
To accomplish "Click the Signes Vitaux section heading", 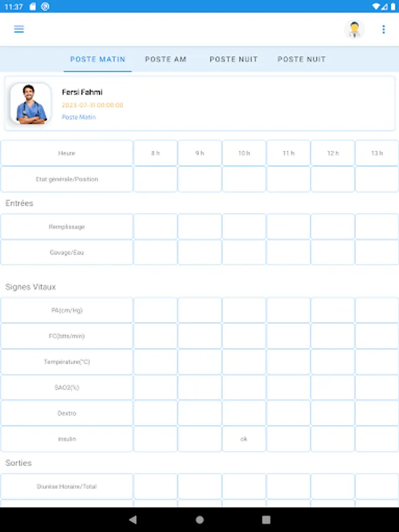I will [31, 287].
